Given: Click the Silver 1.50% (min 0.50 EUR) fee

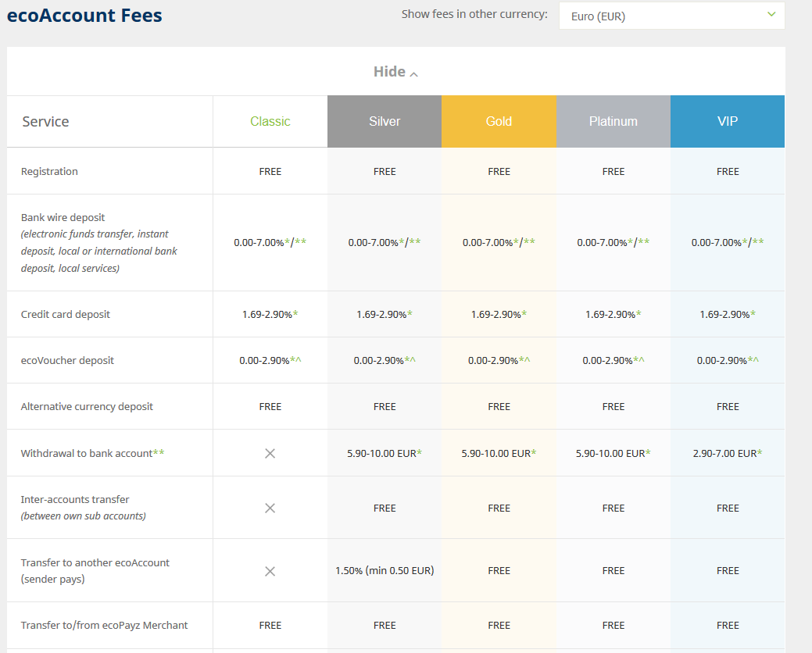Looking at the screenshot, I should [x=385, y=571].
